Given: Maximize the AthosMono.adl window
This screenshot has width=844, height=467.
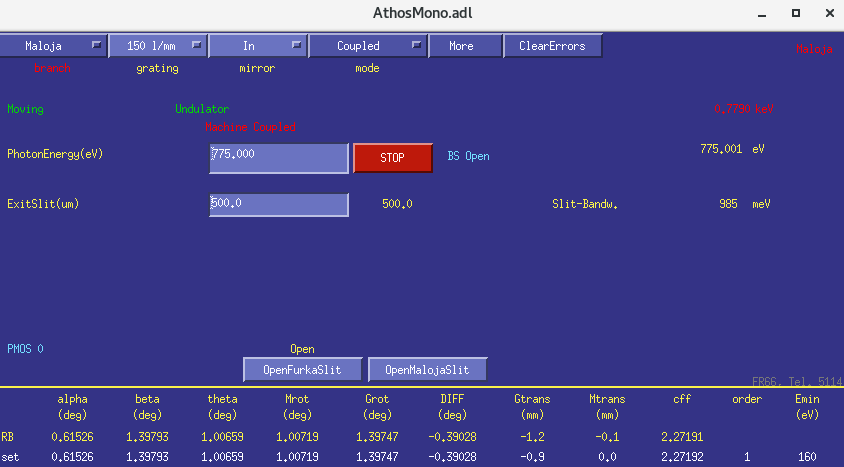Looking at the screenshot, I should click(x=796, y=13).
